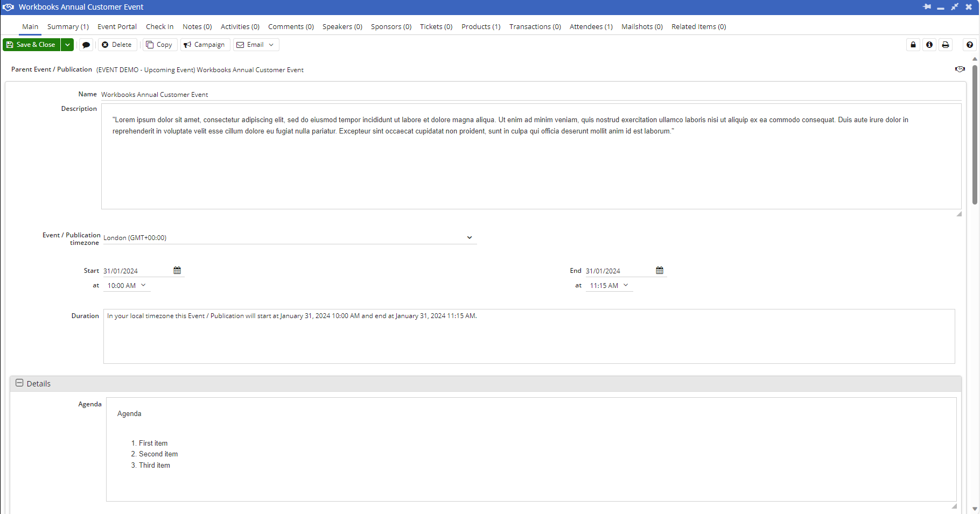The width and height of the screenshot is (980, 514).
Task: Click into the Name input field
Action: tap(530, 94)
